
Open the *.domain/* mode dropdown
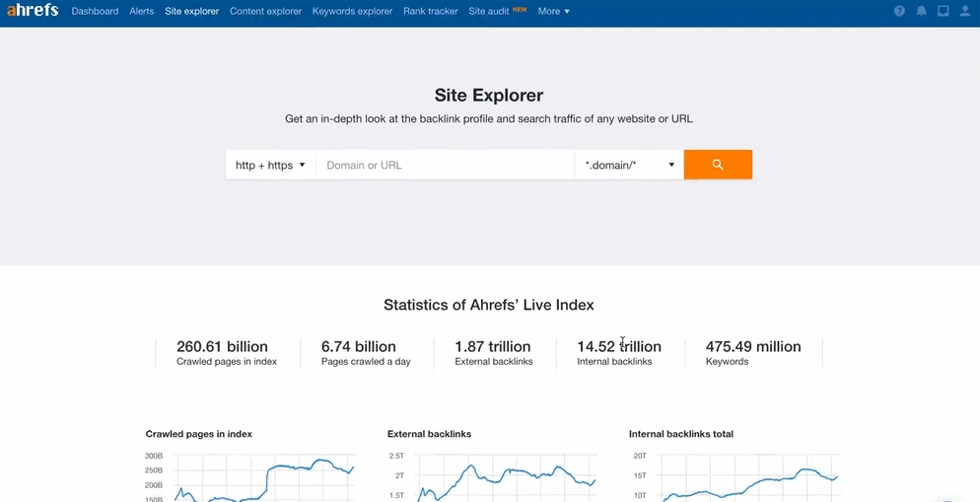pos(629,165)
